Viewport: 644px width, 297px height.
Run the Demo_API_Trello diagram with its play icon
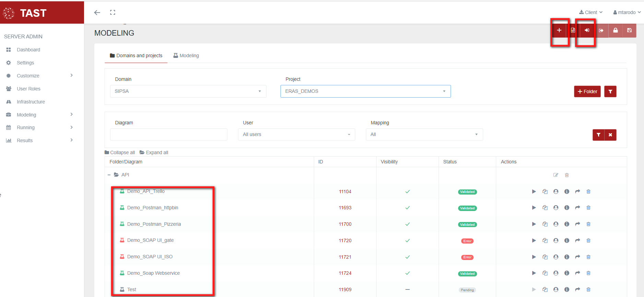[x=534, y=191]
